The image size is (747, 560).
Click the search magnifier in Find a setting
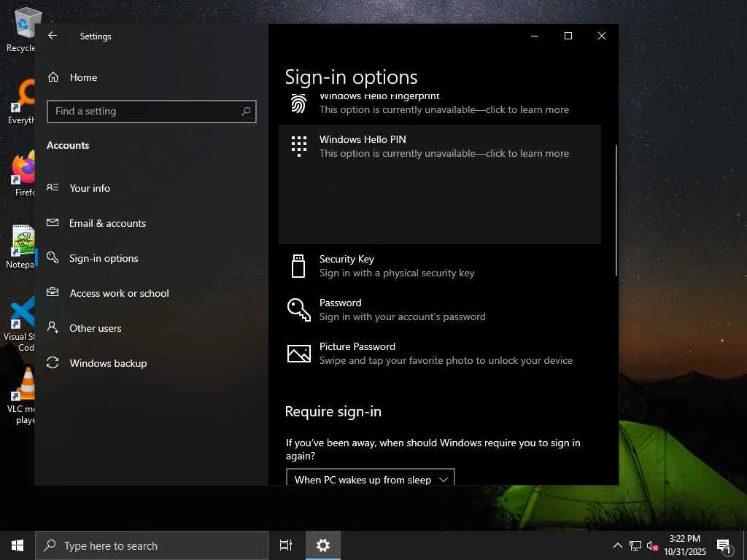pos(246,112)
